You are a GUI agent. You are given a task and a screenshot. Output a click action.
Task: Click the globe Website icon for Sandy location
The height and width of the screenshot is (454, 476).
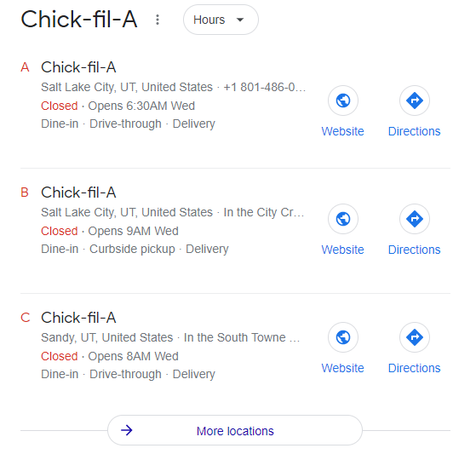click(343, 337)
